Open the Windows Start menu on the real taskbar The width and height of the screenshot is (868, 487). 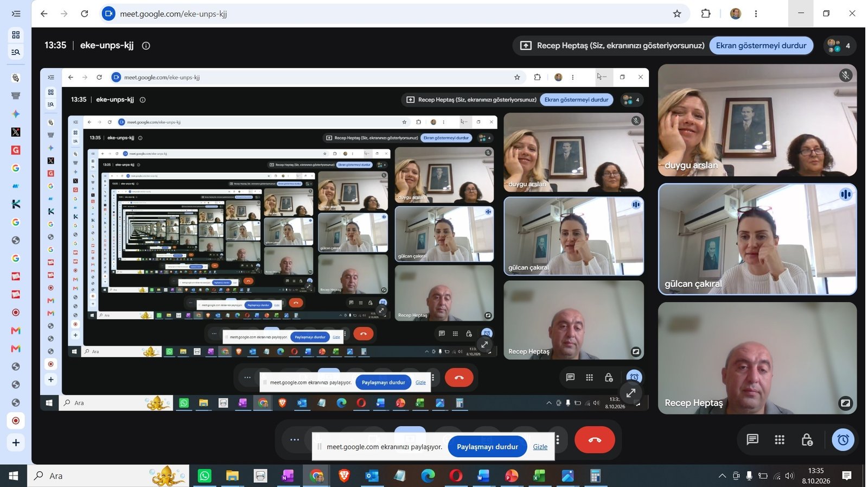tap(14, 476)
